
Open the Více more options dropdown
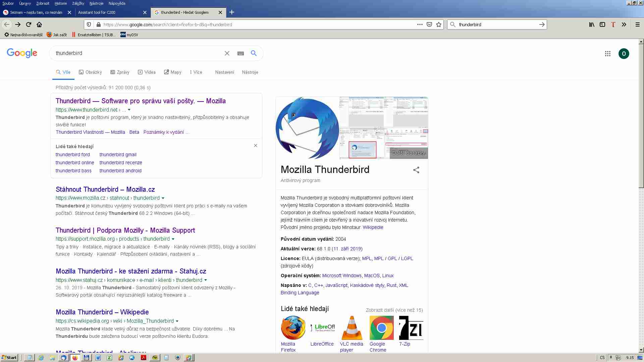coord(196,72)
